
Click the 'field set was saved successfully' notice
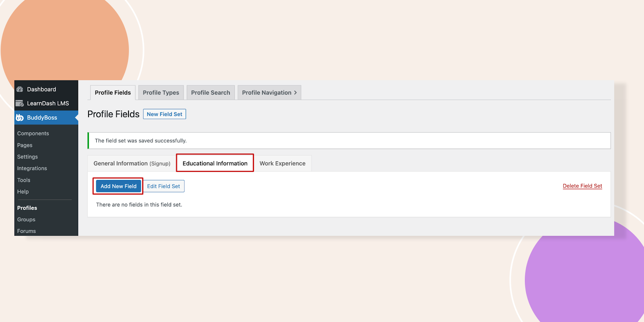tap(349, 140)
